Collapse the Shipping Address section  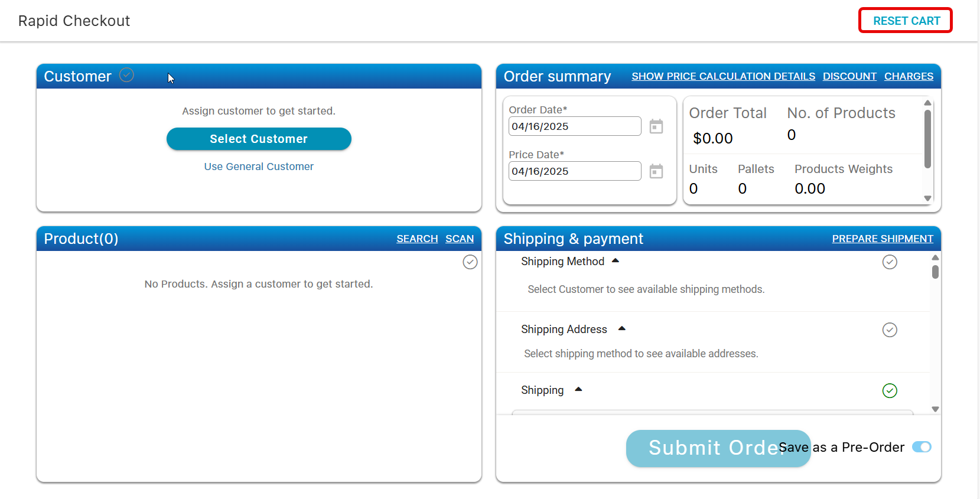[x=621, y=329]
